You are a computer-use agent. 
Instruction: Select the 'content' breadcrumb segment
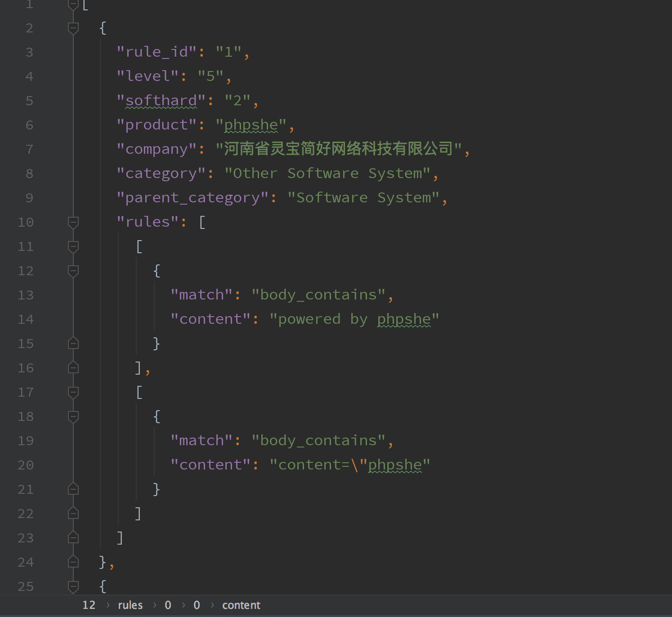pyautogui.click(x=241, y=605)
